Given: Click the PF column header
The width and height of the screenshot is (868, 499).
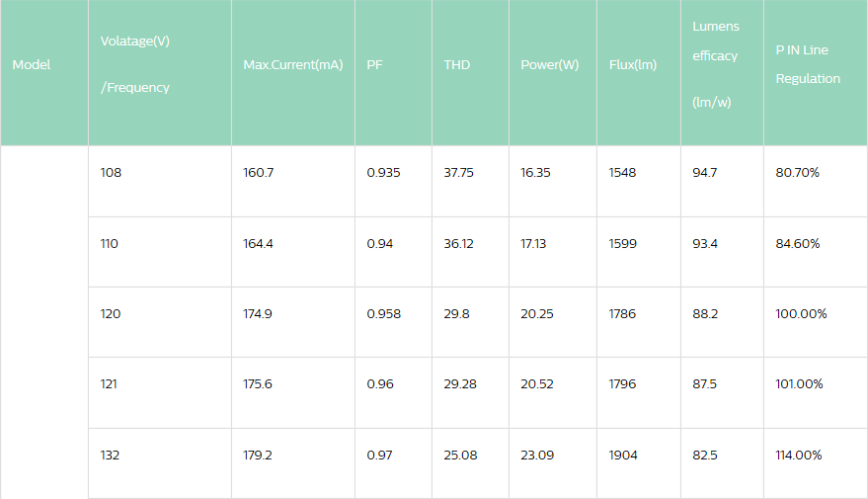Looking at the screenshot, I should tap(374, 65).
